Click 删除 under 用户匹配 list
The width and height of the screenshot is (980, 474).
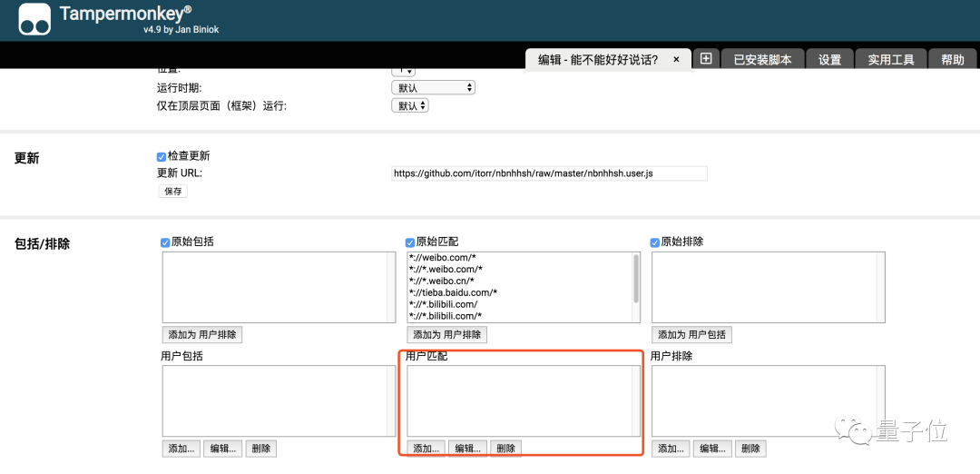(x=506, y=449)
